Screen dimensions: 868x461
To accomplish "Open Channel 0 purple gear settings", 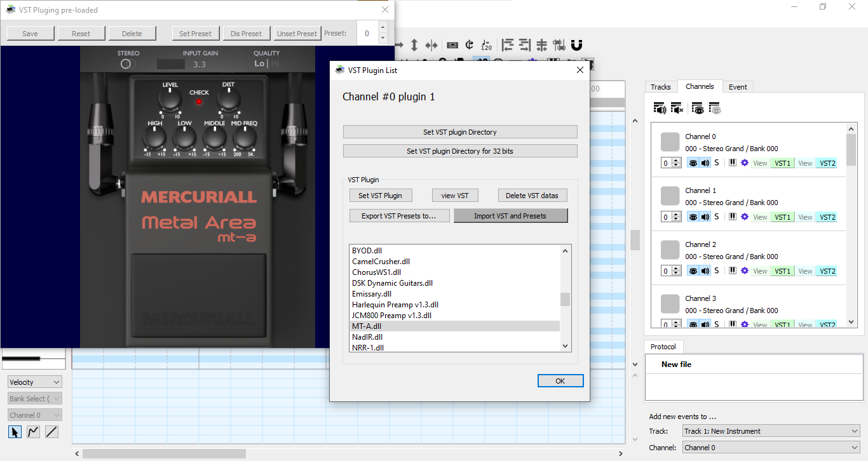I will tap(745, 163).
